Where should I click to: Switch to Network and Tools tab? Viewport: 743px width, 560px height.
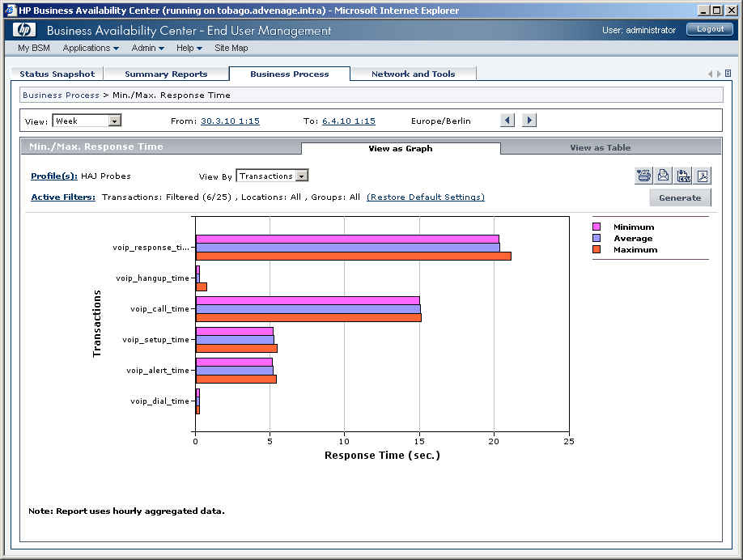coord(414,74)
